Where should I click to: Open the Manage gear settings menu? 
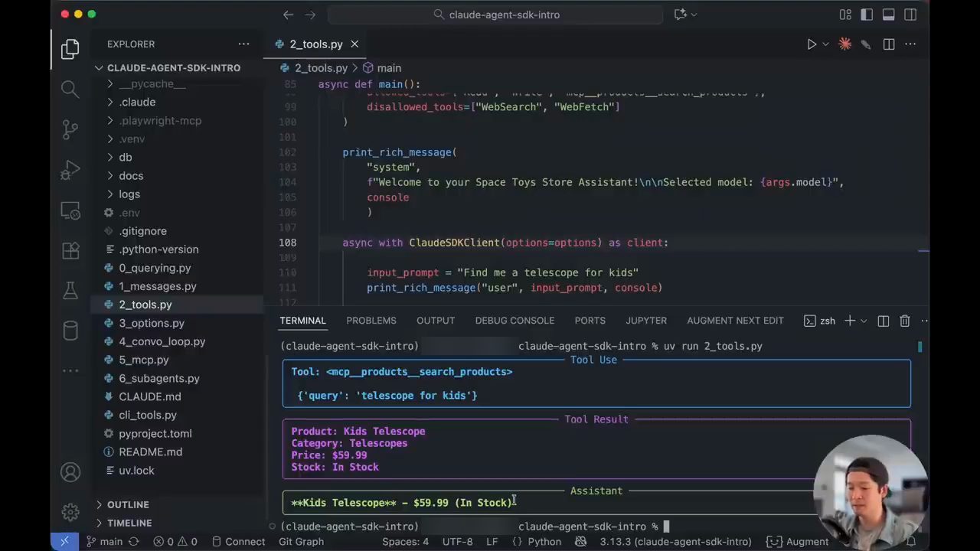70,512
